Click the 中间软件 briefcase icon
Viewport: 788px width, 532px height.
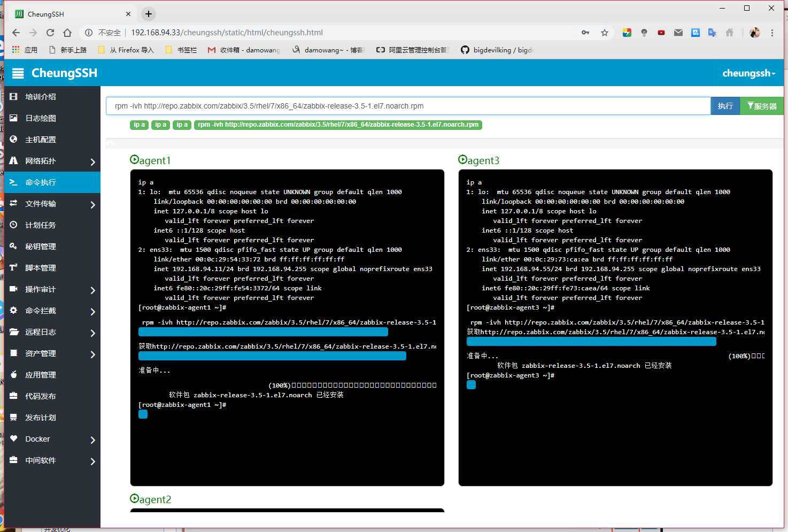click(x=14, y=460)
